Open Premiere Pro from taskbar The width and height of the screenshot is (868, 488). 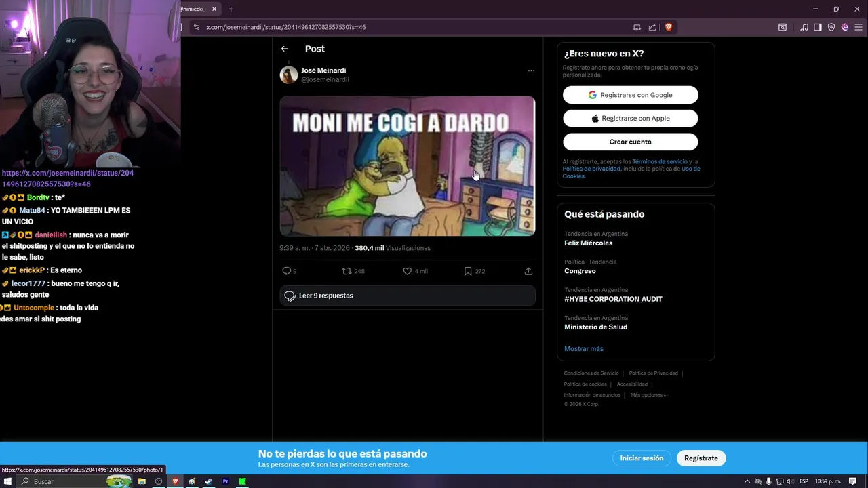[x=225, y=481]
